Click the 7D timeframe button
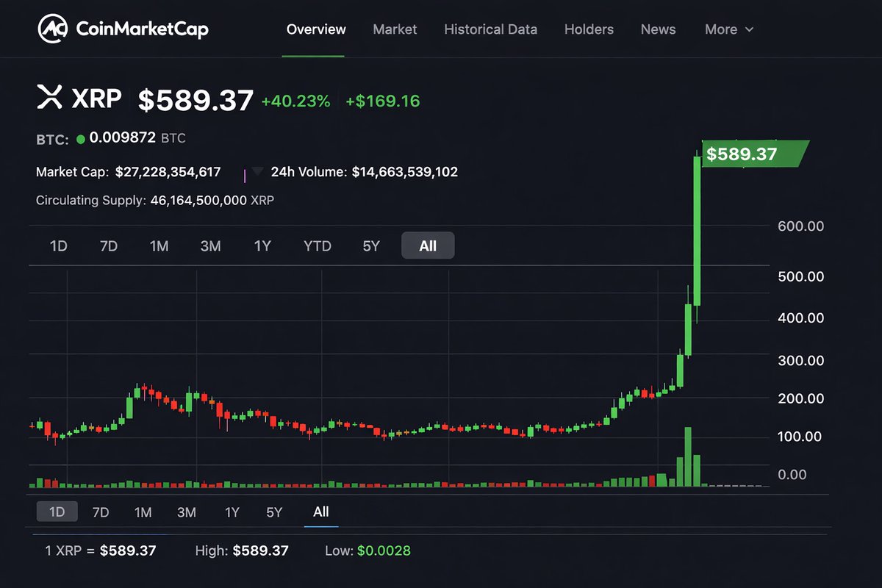Image resolution: width=882 pixels, height=588 pixels. click(108, 246)
